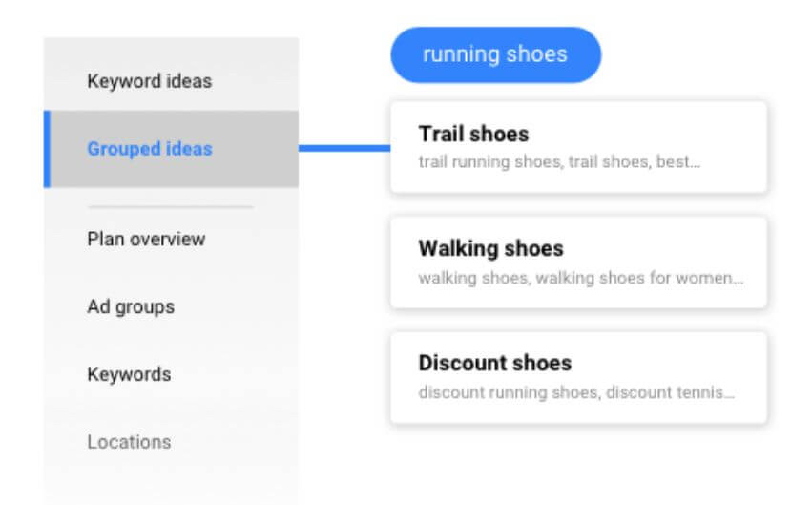Open the Keyword ideas section
Image resolution: width=812 pixels, height=505 pixels.
tap(149, 81)
